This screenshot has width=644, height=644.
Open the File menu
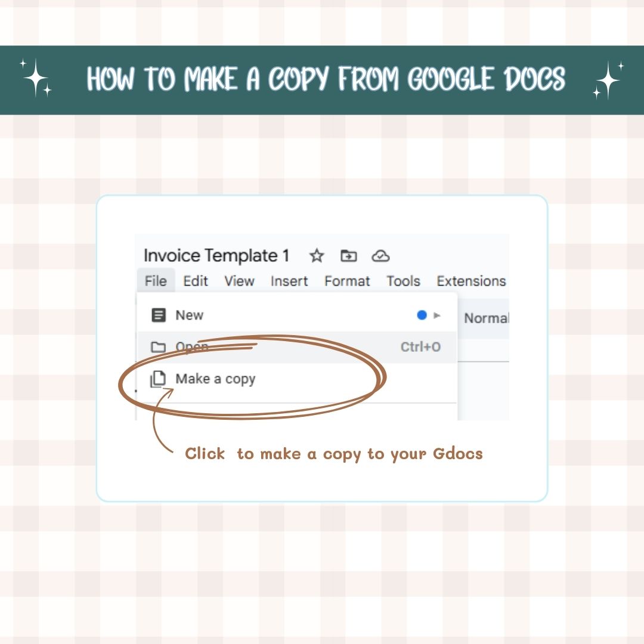tap(156, 281)
